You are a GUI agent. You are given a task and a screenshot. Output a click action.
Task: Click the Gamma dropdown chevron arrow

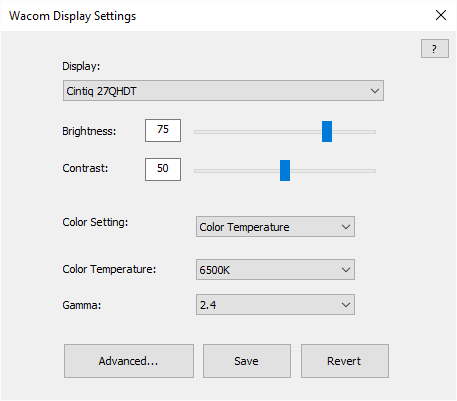346,305
